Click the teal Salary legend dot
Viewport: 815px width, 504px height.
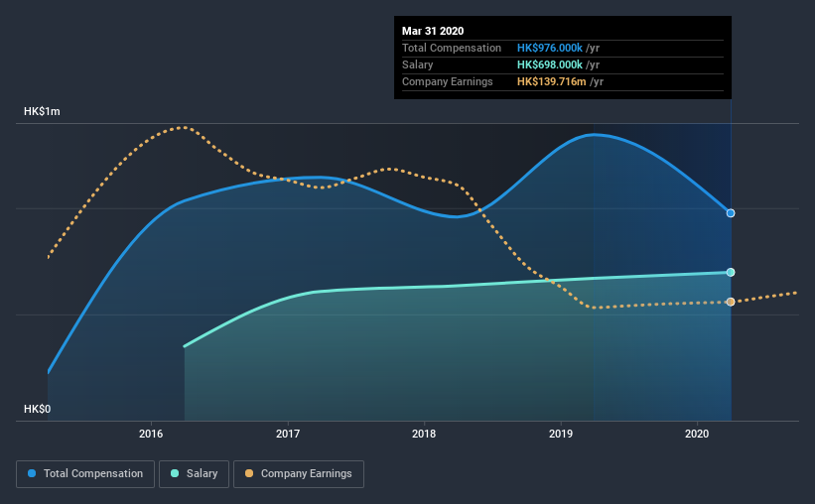(175, 473)
